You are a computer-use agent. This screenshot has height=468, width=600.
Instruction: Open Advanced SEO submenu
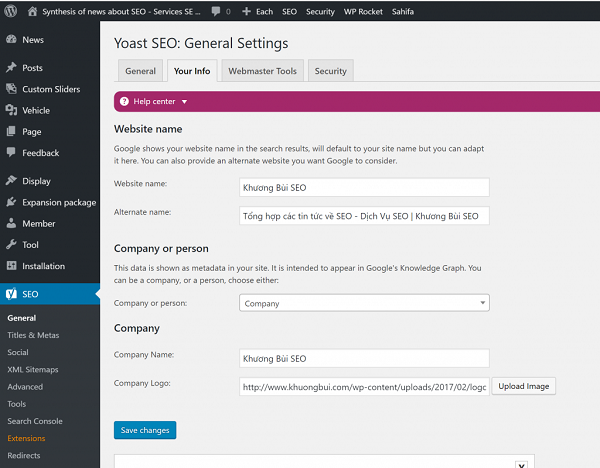25,386
